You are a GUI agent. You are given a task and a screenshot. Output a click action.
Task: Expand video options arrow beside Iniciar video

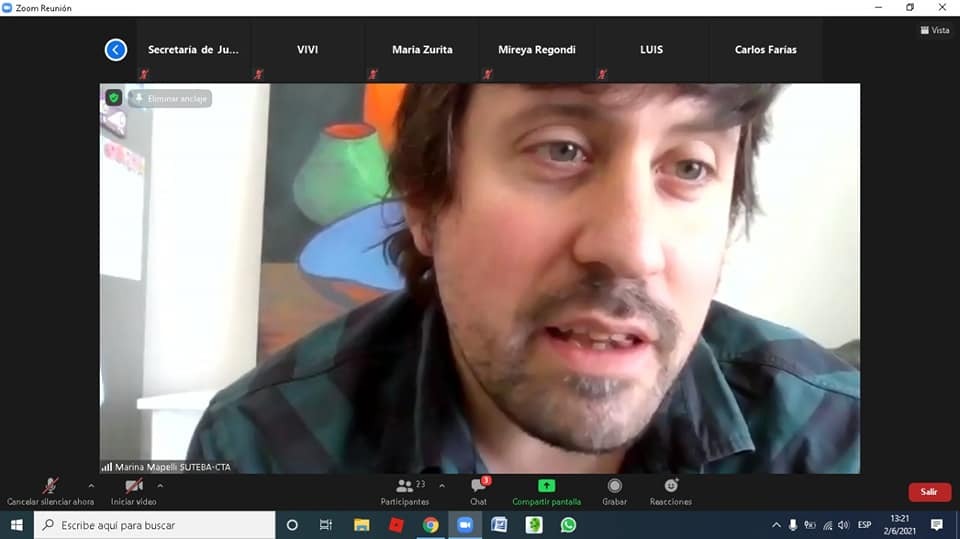(160, 486)
